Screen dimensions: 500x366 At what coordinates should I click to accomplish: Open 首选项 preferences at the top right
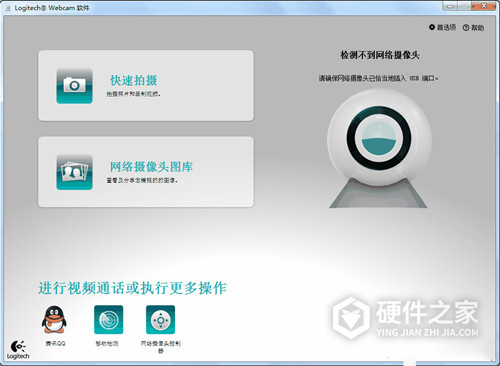(442, 27)
